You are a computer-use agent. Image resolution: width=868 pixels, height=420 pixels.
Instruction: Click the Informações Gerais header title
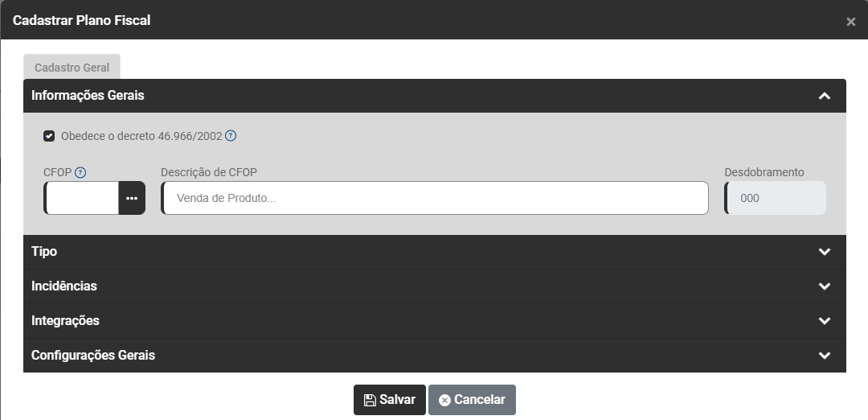(x=88, y=96)
